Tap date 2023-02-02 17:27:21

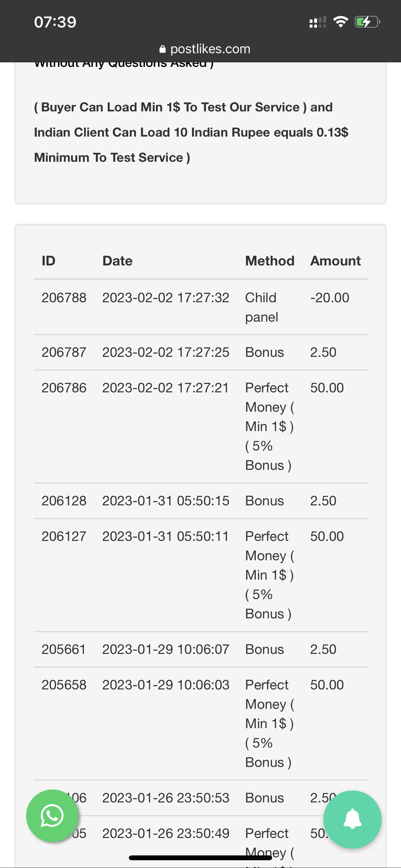[x=165, y=388]
